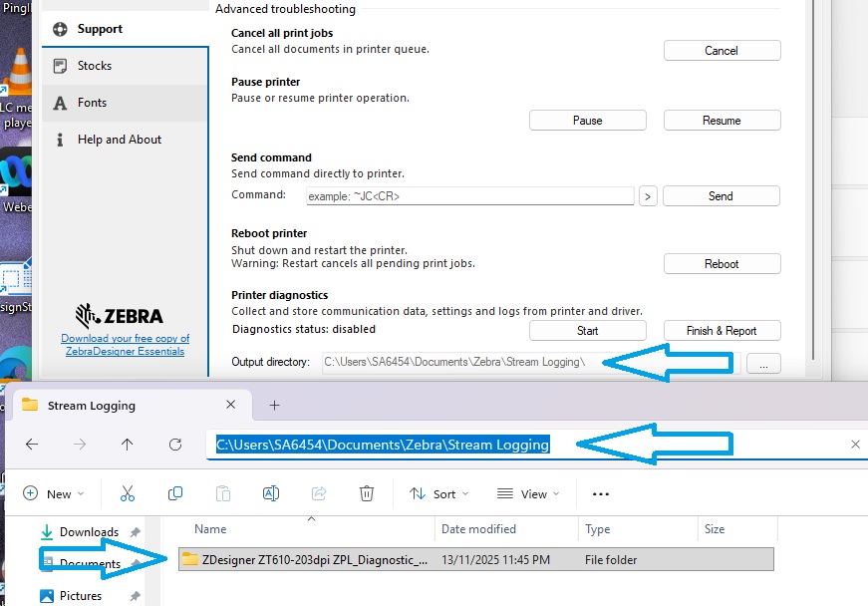Viewport: 868px width, 606px height.
Task: Open the See more ellipsis menu
Action: point(600,493)
